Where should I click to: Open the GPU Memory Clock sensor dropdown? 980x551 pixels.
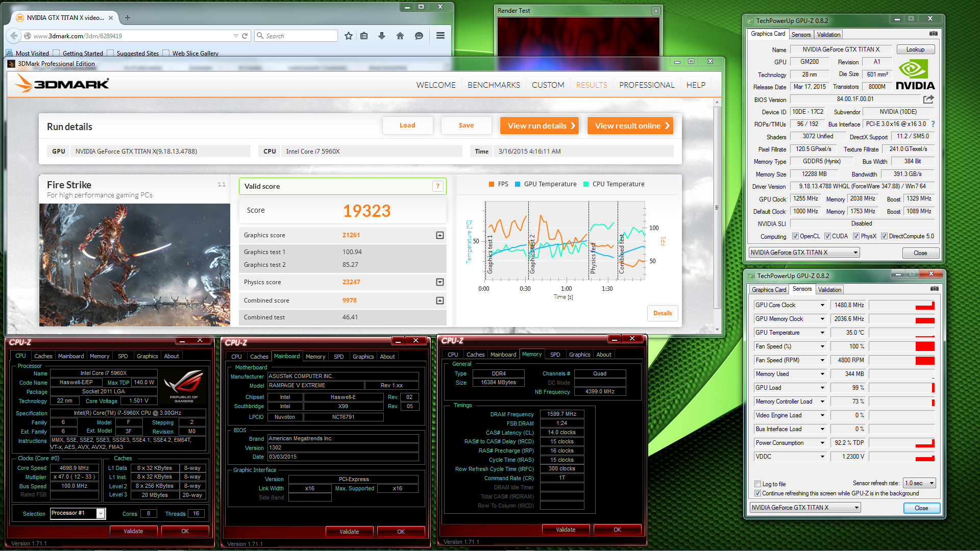pos(822,319)
